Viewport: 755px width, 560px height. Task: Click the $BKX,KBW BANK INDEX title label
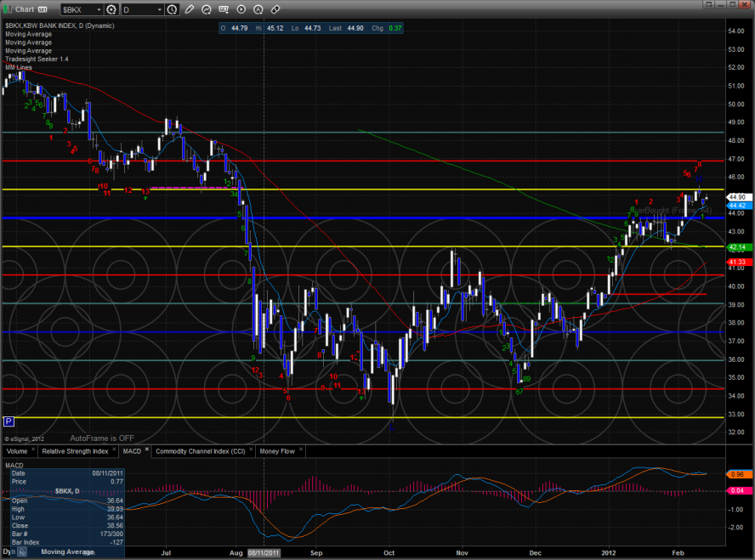(x=60, y=26)
